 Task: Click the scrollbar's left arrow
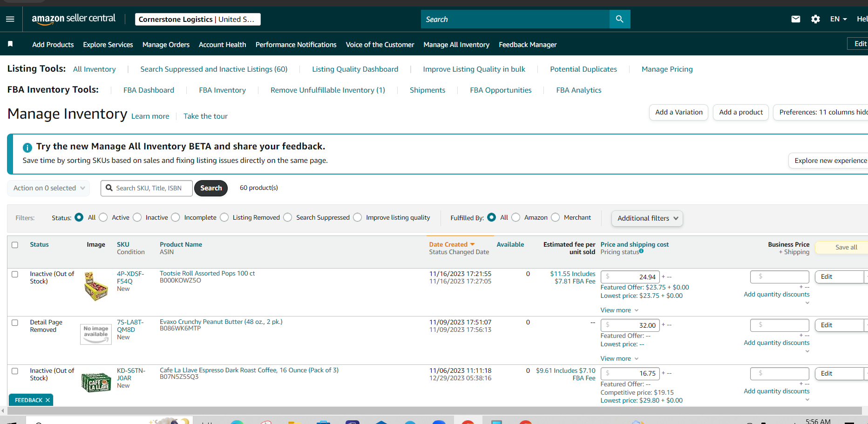(3, 411)
